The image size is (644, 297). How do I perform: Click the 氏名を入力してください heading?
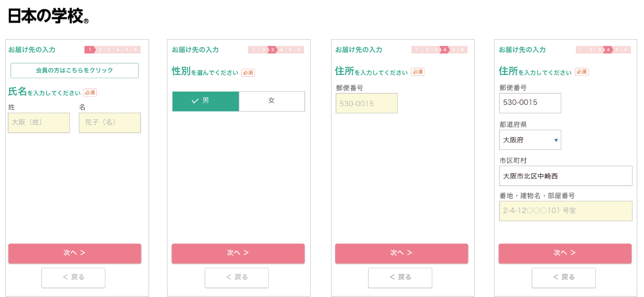pos(44,92)
